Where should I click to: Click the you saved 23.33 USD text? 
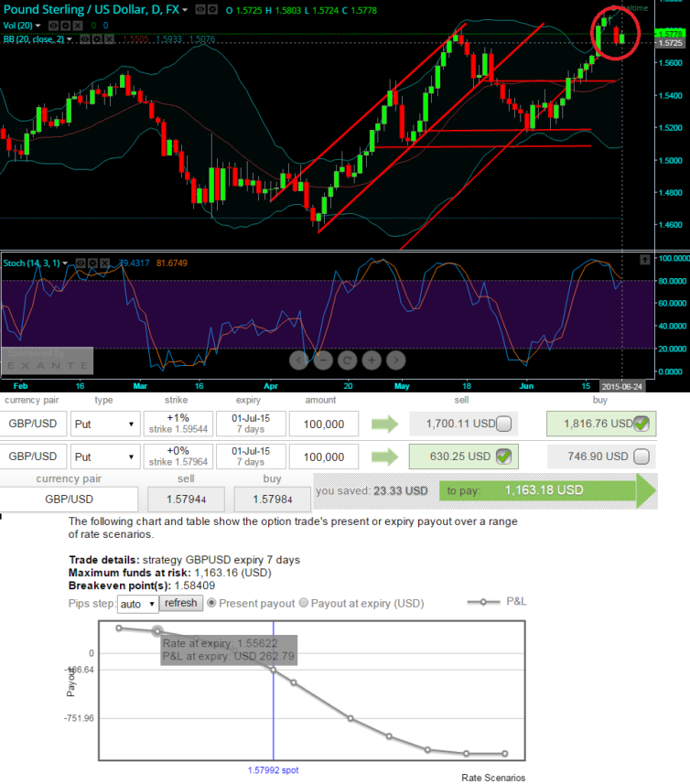372,490
